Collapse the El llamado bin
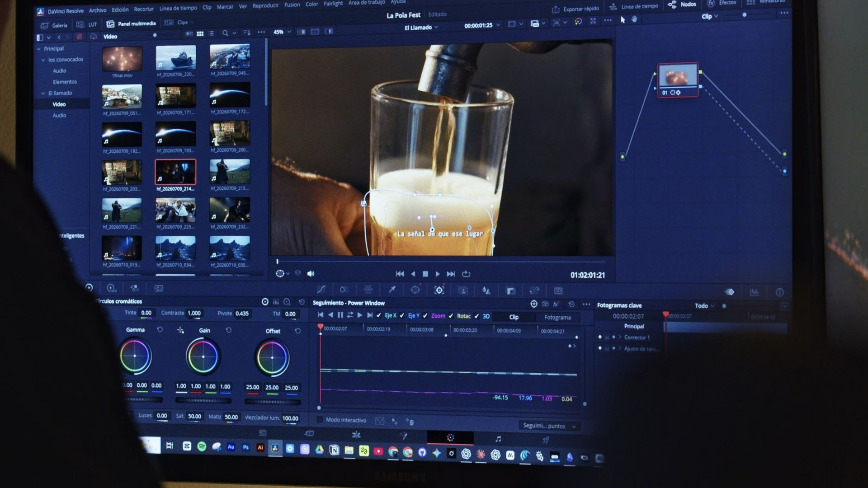The height and width of the screenshot is (488, 868). pos(43,93)
